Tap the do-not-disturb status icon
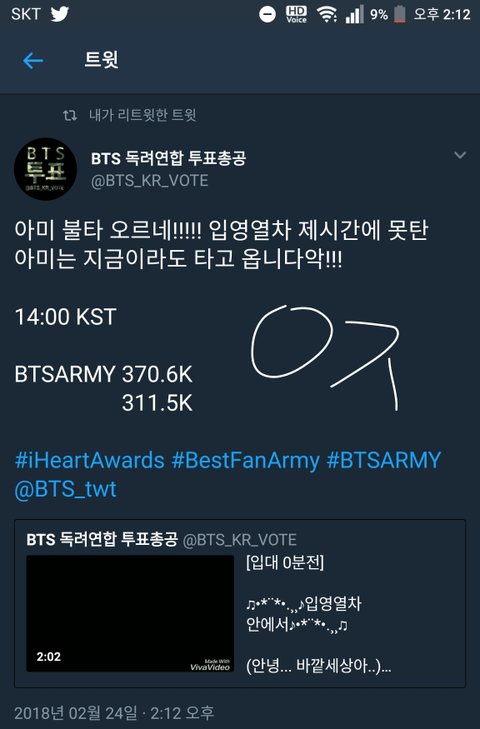The height and width of the screenshot is (729, 480). [267, 14]
